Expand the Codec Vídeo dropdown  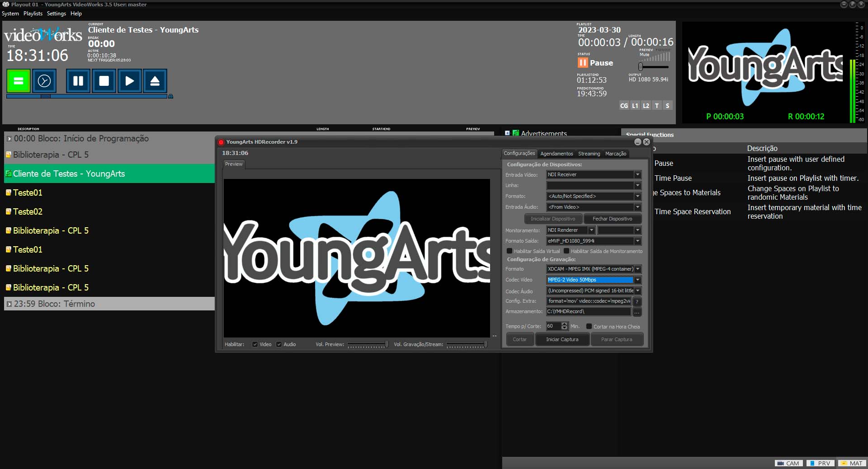[x=637, y=280]
